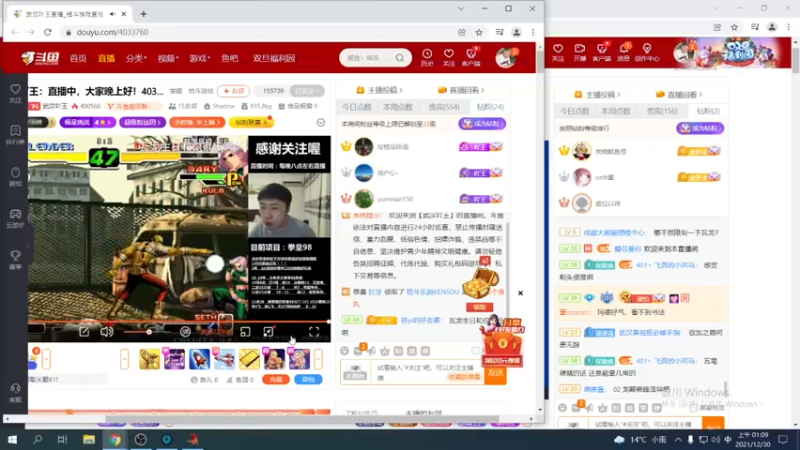The height and width of the screenshot is (450, 800).
Task: Select the gold bar gift thumbnail
Action: pos(249,359)
